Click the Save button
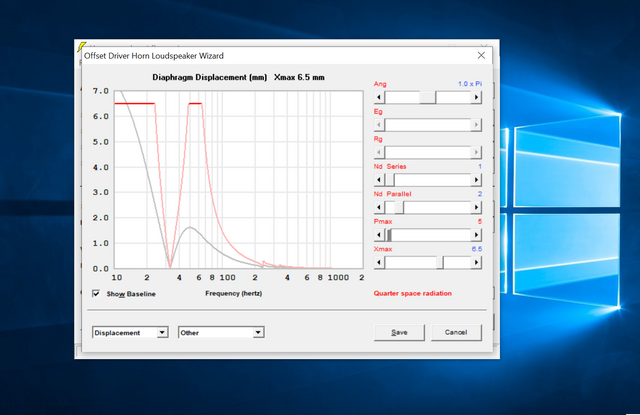640x415 pixels. [x=399, y=333]
